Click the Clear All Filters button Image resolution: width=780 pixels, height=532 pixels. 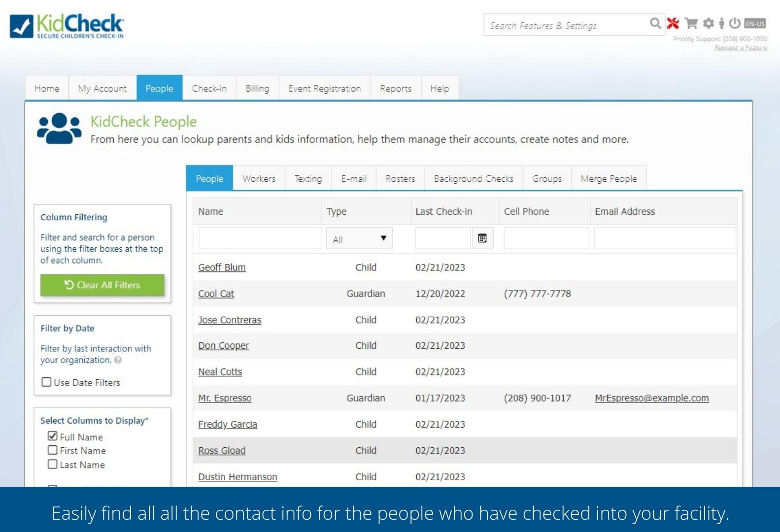[102, 285]
